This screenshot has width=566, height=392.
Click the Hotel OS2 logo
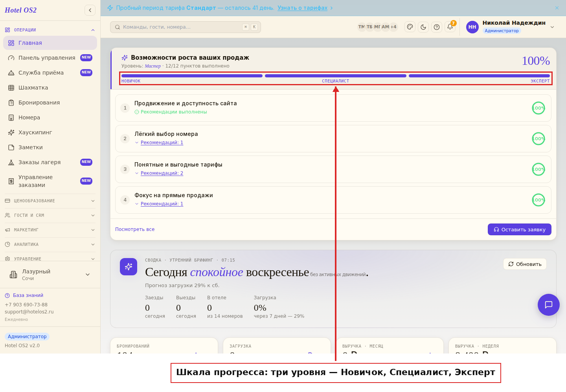[x=20, y=10]
